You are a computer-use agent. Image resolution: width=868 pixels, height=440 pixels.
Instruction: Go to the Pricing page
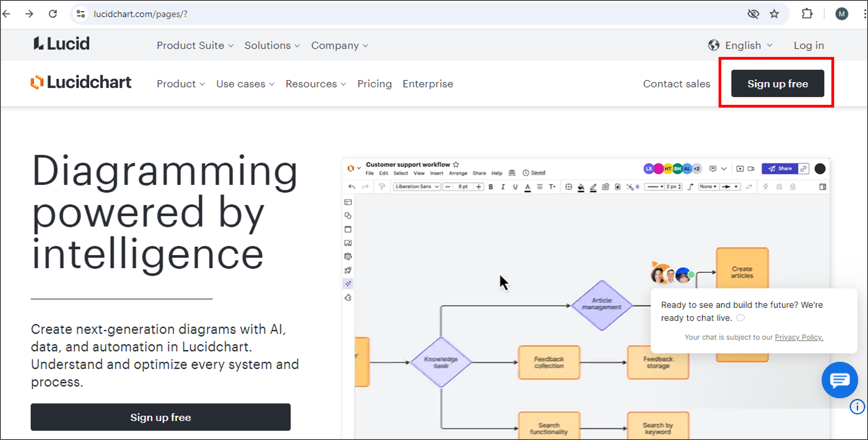(374, 84)
